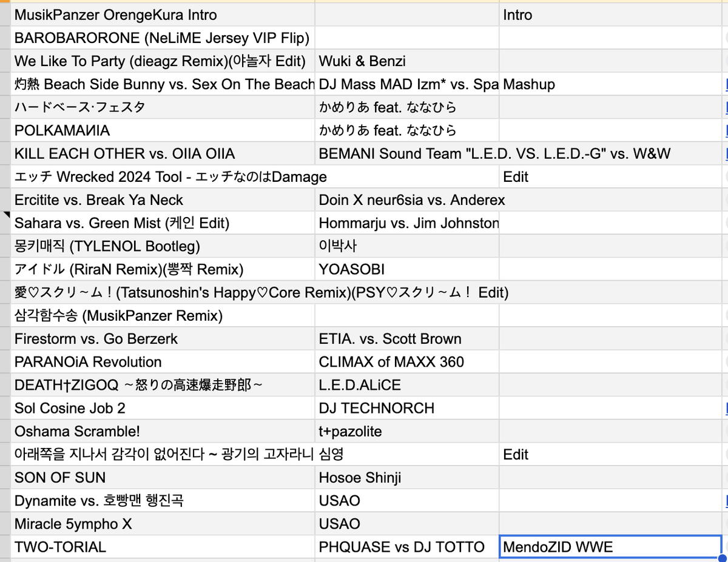This screenshot has width=728, height=562.
Task: Select the 'SON OF SUN' cell
Action: (163, 477)
